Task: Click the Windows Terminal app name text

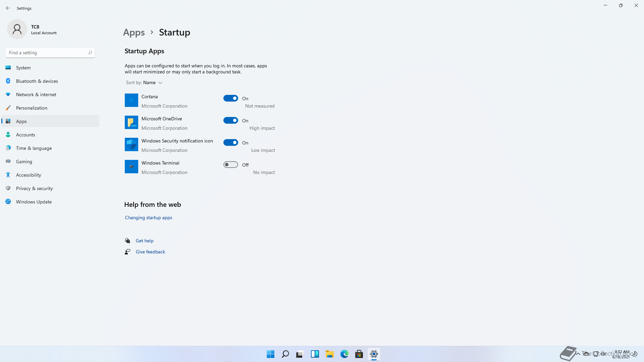Action: (160, 163)
